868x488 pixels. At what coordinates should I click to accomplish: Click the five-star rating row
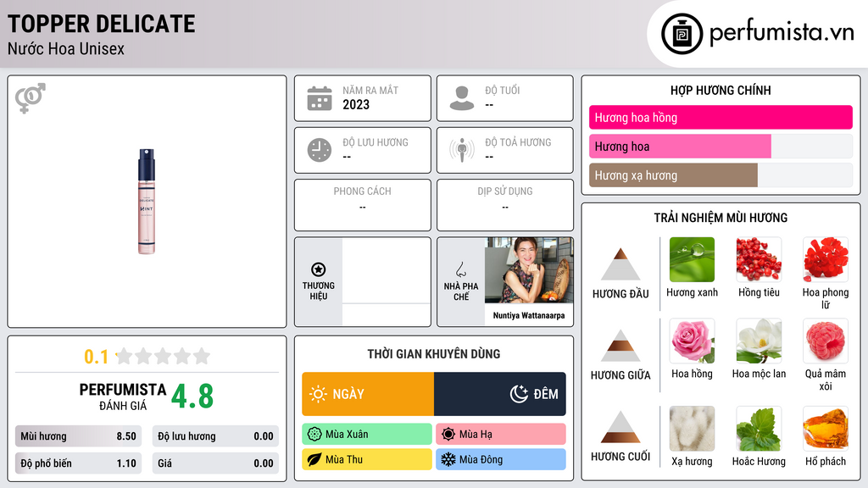click(163, 356)
